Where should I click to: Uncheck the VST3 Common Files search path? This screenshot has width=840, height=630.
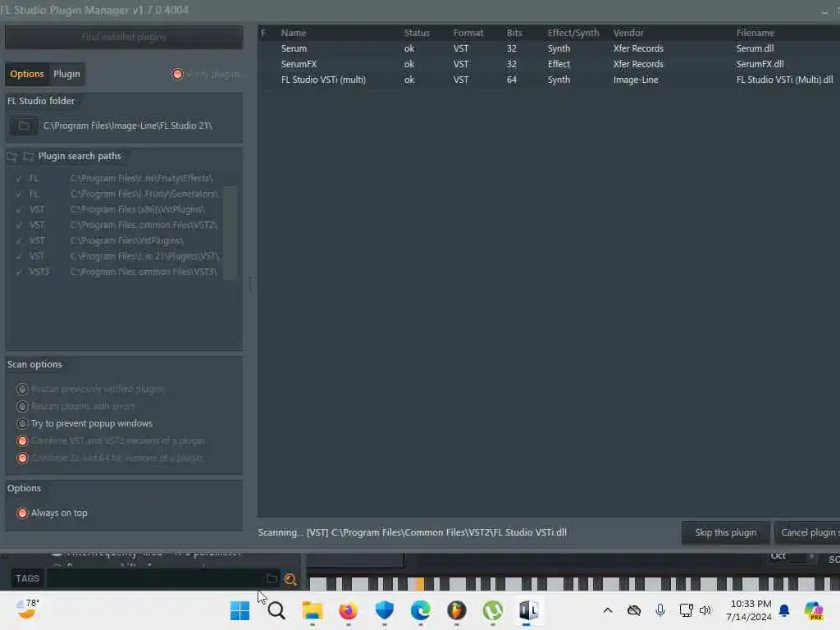pos(19,272)
